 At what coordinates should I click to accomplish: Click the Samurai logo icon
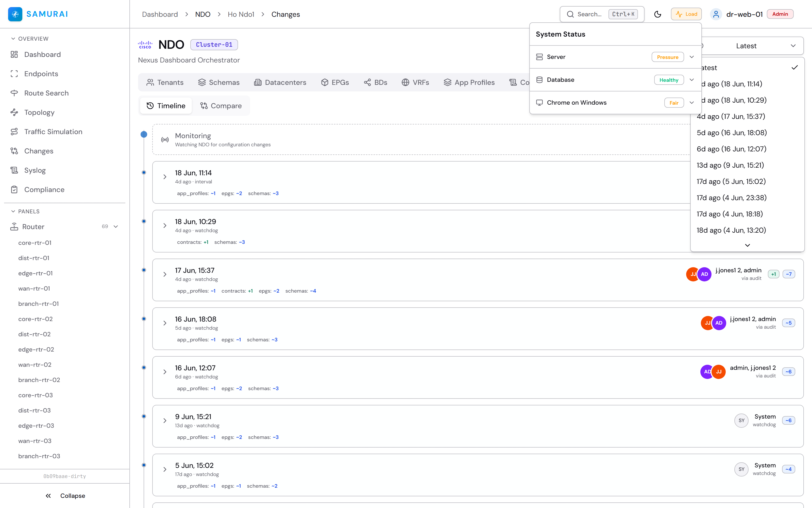coord(15,14)
